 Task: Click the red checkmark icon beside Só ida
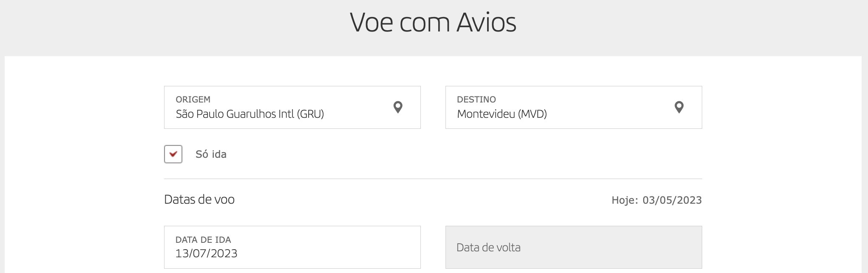coord(173,154)
